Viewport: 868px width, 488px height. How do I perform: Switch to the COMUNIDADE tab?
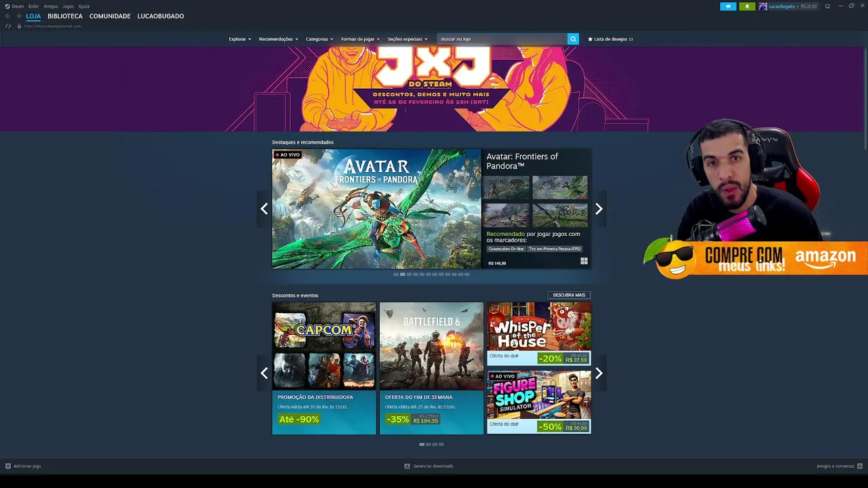tap(110, 16)
